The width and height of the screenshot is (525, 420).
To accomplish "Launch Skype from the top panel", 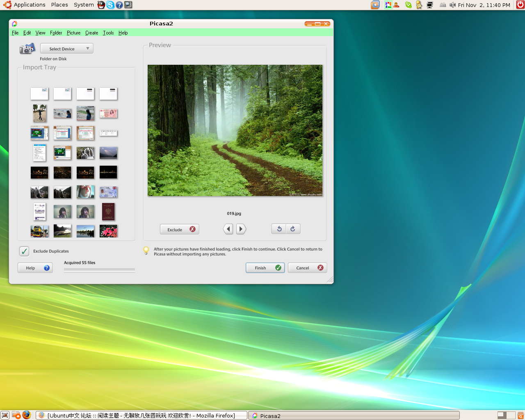I will coord(110,5).
